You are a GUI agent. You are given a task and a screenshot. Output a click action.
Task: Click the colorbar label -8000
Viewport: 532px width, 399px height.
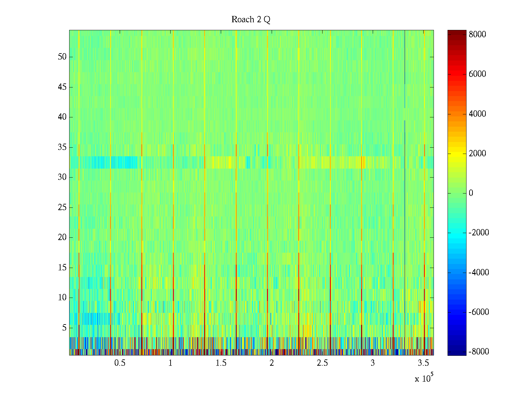point(479,352)
